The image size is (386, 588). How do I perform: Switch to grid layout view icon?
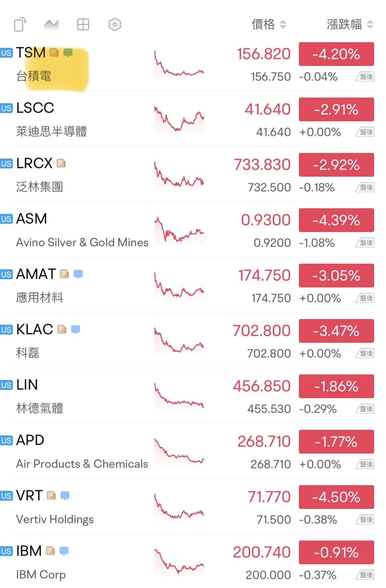[83, 24]
